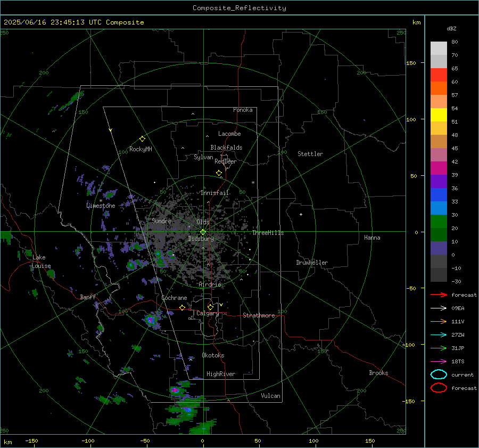Click the HighRiver map label

(x=221, y=374)
